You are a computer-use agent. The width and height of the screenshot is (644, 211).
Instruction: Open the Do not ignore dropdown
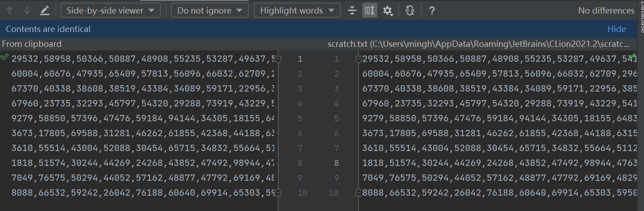(x=210, y=10)
